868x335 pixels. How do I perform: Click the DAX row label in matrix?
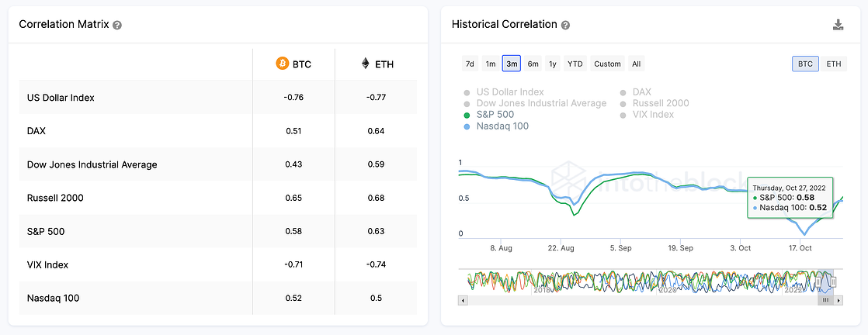[36, 131]
